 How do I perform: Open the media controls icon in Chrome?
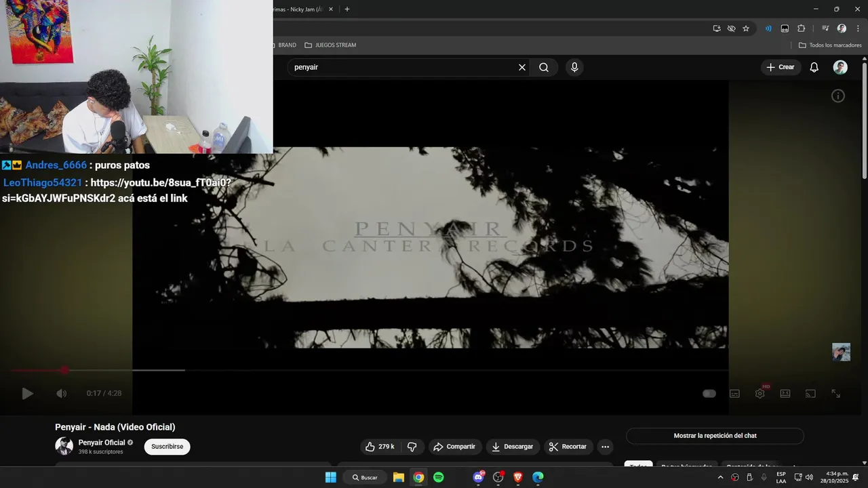click(x=825, y=28)
